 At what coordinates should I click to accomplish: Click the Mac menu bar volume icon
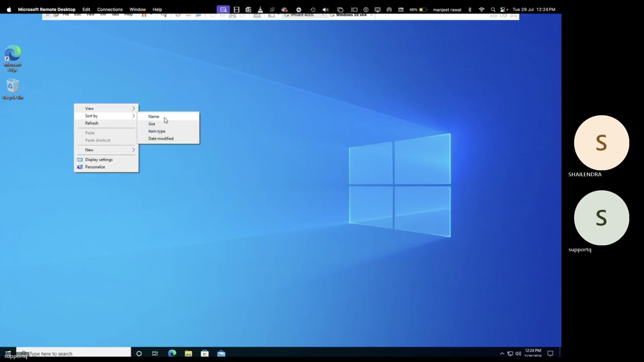tap(325, 9)
